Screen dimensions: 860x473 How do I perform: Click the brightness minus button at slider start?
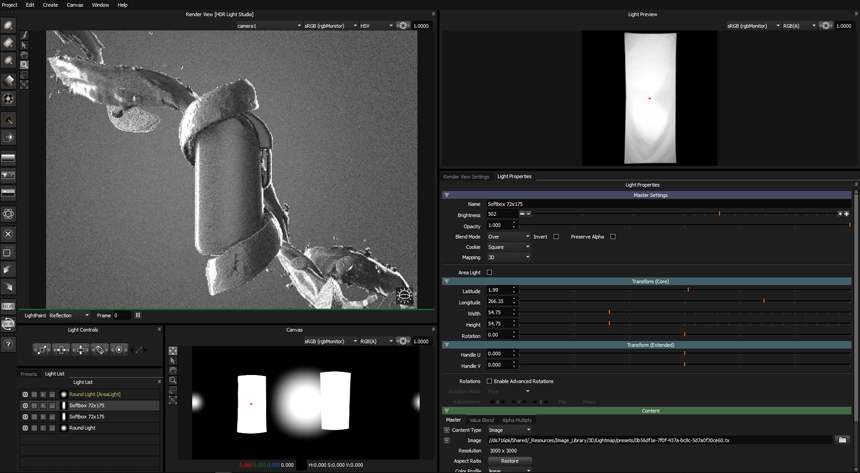click(522, 213)
